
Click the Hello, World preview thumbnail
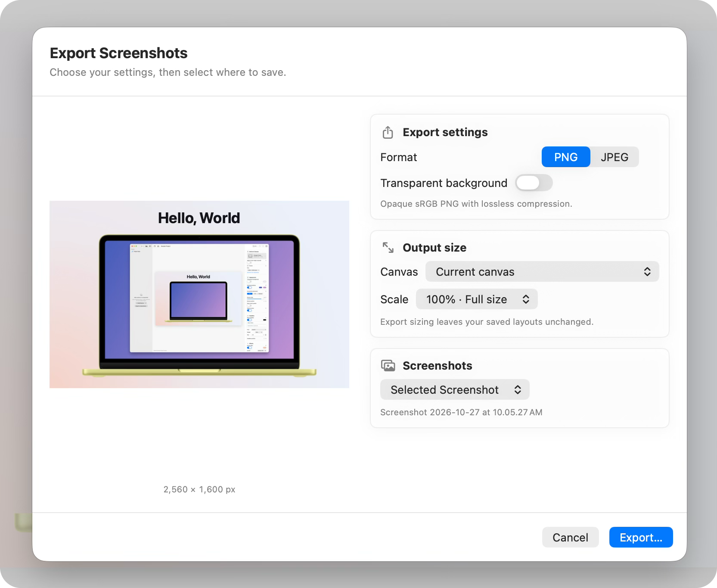199,295
